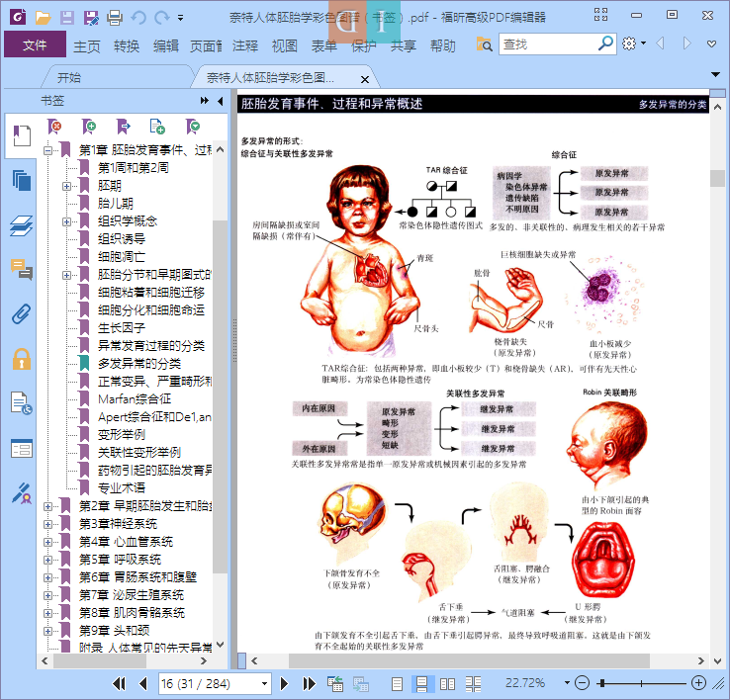Select single page view mode
The height and width of the screenshot is (700, 730).
pyautogui.click(x=397, y=683)
